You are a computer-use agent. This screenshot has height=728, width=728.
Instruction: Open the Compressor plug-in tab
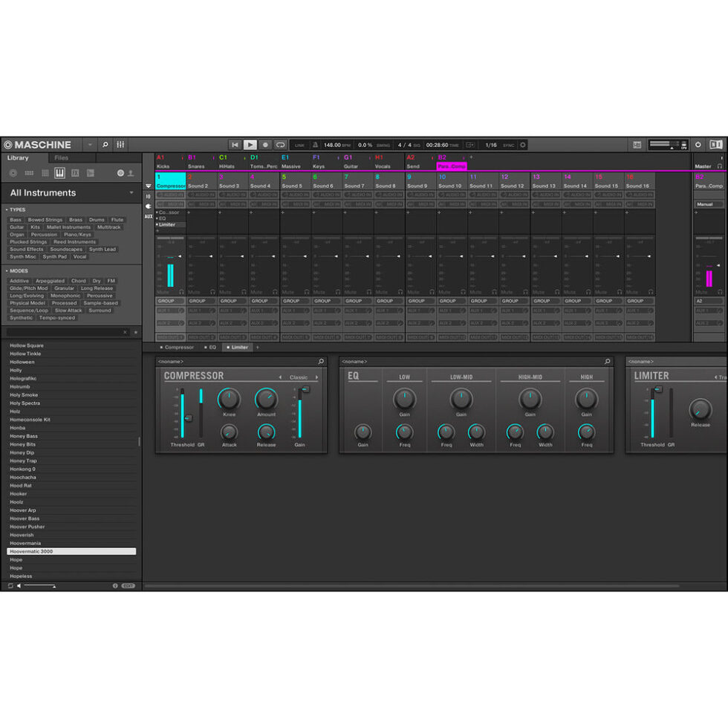pos(177,348)
